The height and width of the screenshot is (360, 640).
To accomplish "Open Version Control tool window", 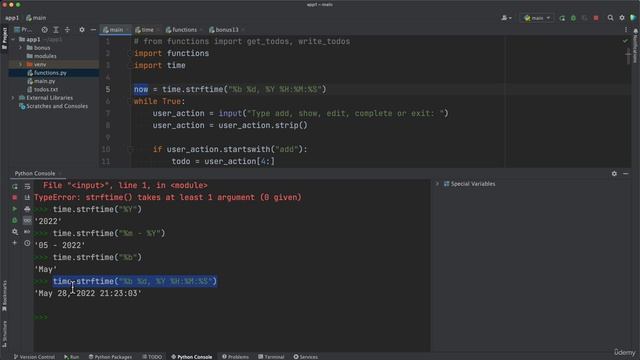I will click(x=34, y=357).
